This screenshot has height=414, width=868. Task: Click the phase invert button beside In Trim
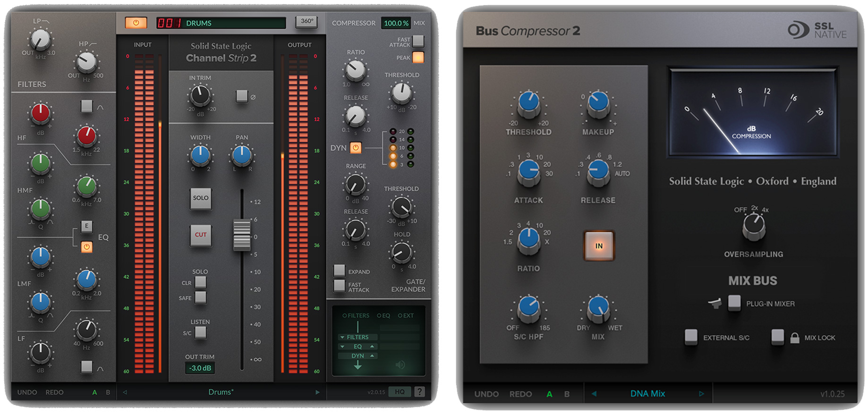242,96
